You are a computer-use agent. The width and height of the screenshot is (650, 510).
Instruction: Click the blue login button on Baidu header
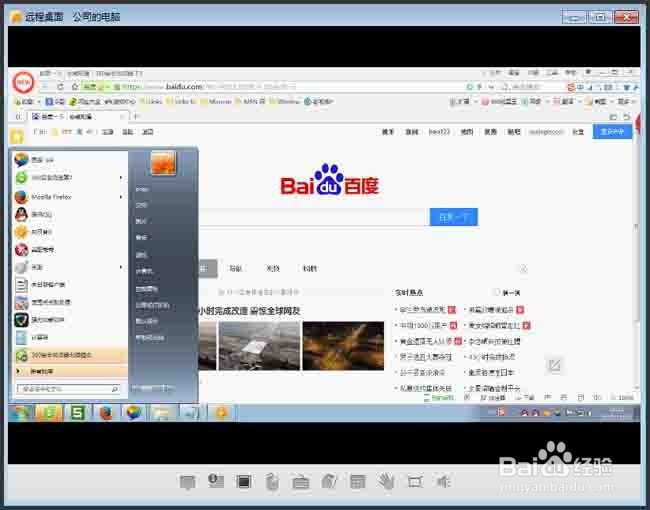pos(612,132)
